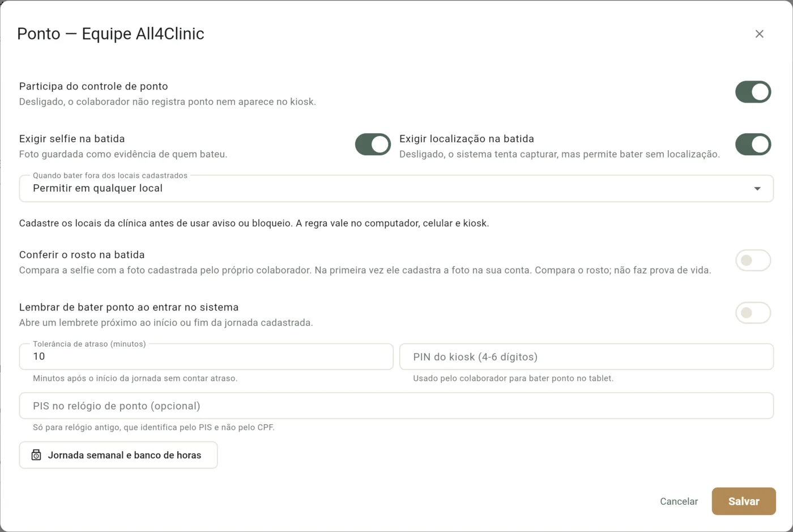793x532 pixels.
Task: Click the description starting 'Compara a selfie com a foto'
Action: click(365, 270)
